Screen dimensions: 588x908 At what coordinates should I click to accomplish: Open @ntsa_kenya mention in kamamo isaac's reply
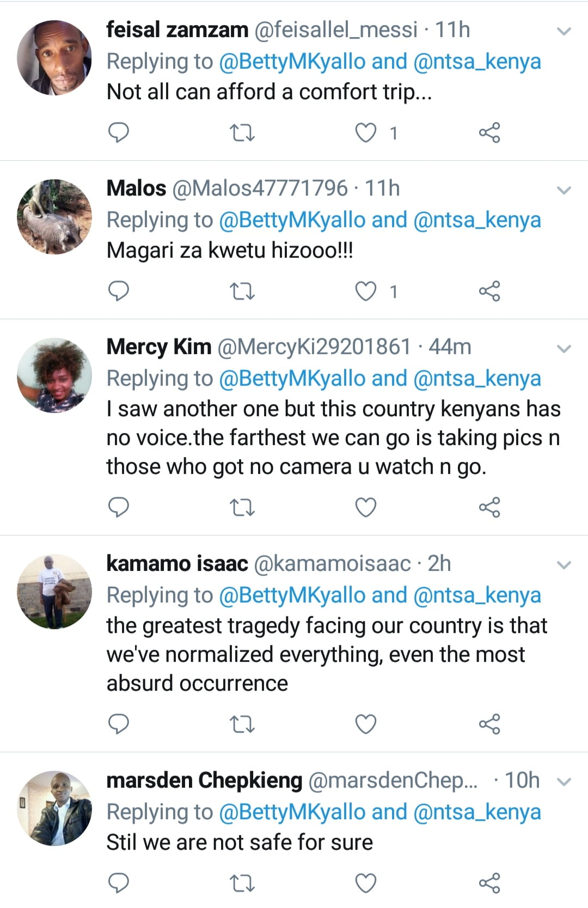pyautogui.click(x=477, y=595)
